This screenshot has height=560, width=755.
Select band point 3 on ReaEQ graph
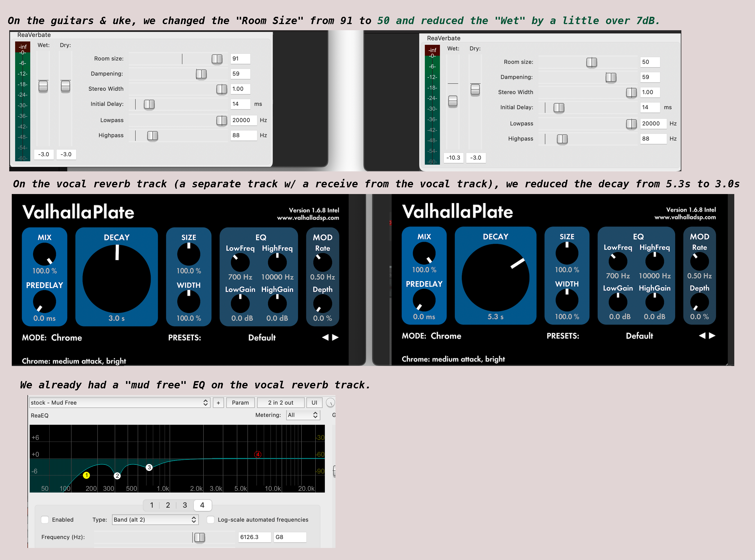point(149,467)
